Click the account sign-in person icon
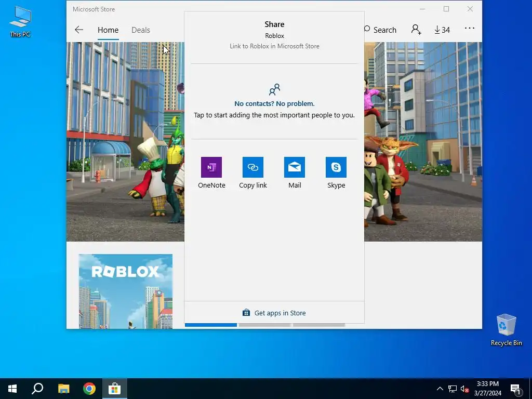532x399 pixels. (x=416, y=30)
